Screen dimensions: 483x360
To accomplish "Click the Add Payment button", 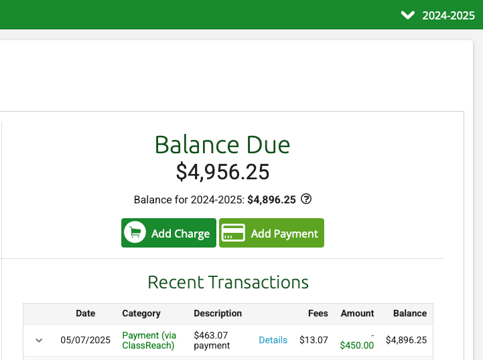I will (x=271, y=233).
